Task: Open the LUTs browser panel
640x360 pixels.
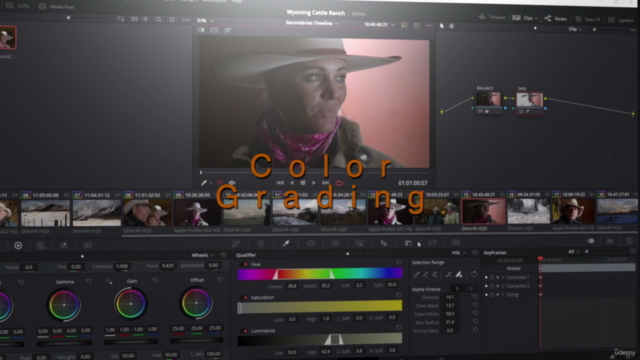Action: tap(18, 6)
